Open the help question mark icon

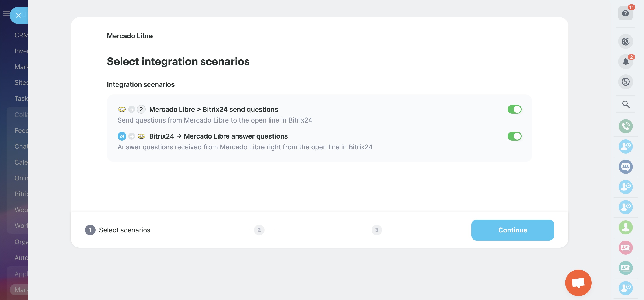tap(625, 13)
